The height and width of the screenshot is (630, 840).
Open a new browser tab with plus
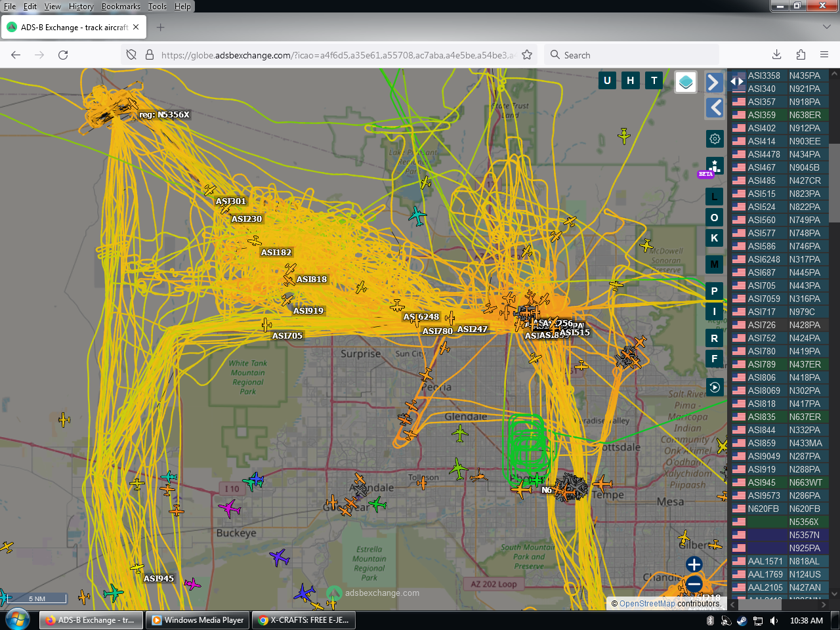161,28
